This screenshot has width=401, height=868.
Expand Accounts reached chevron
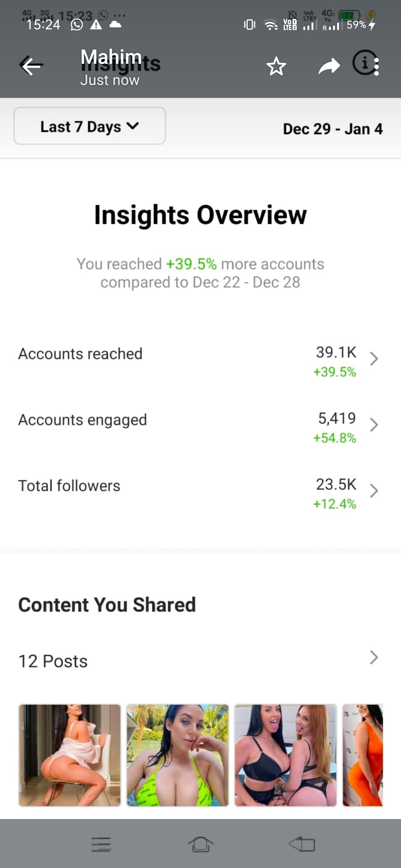(374, 359)
